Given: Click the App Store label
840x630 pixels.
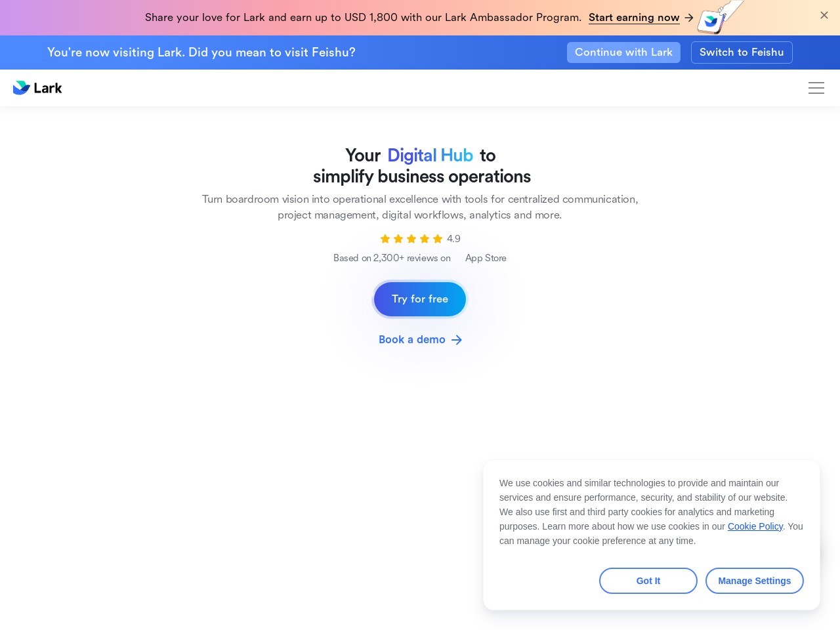Looking at the screenshot, I should click(486, 258).
